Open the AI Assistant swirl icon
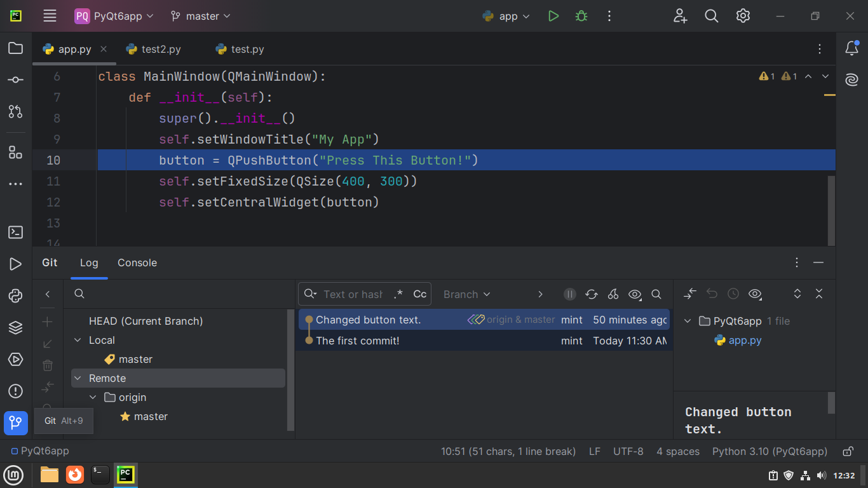The height and width of the screenshot is (488, 868). (x=851, y=80)
